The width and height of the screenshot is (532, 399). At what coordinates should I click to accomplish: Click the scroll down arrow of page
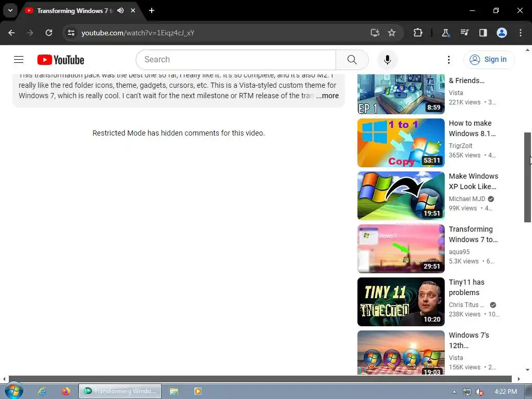click(527, 370)
